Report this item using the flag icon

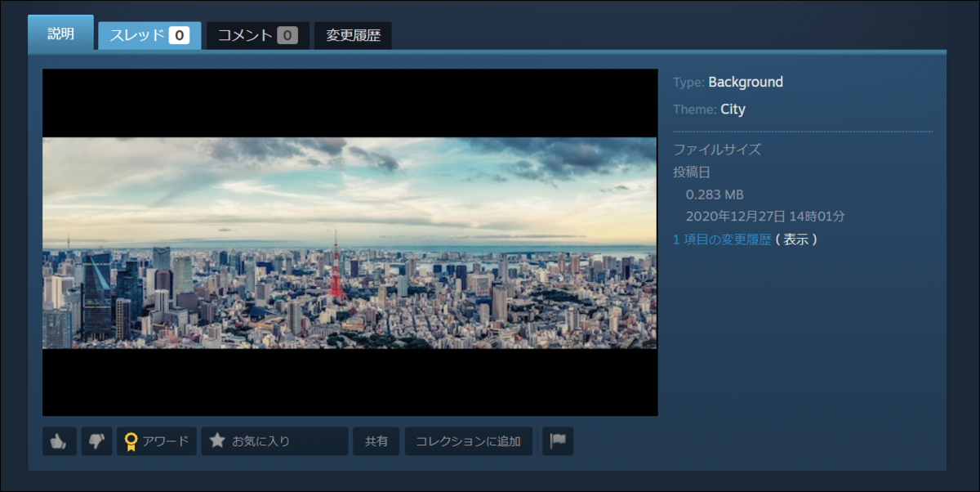click(x=558, y=441)
